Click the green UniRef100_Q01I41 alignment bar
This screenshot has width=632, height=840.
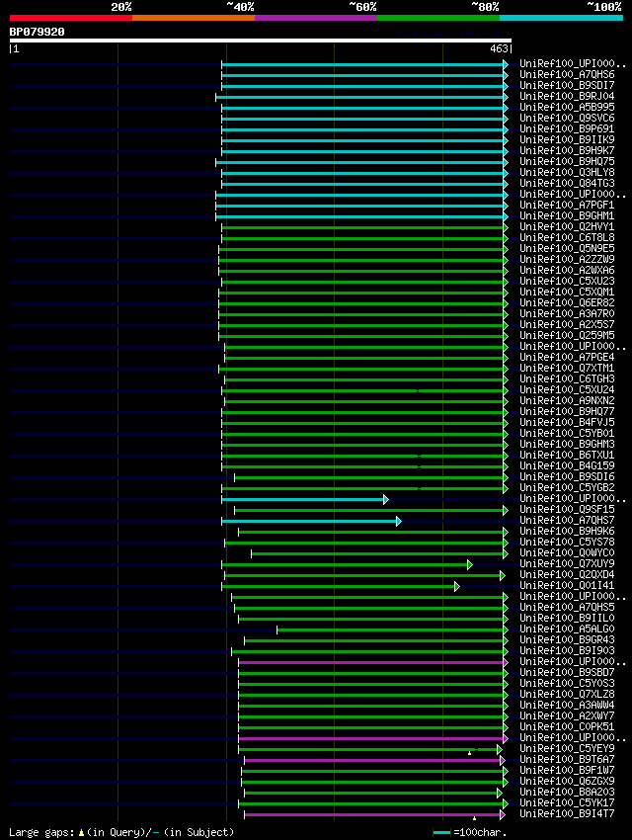point(341,587)
